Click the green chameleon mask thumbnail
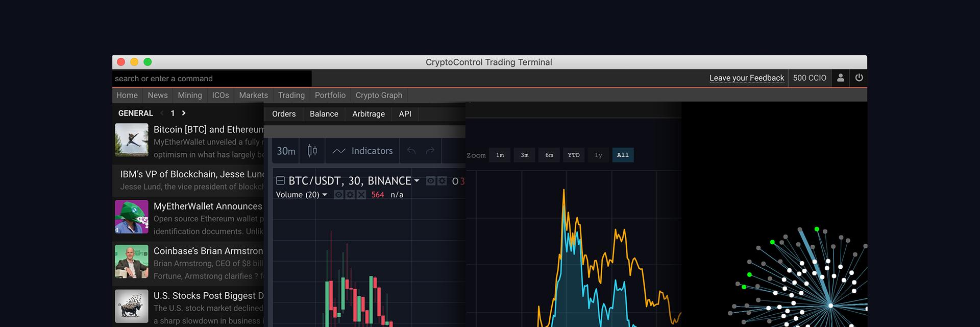The height and width of the screenshot is (327, 980). click(x=132, y=217)
